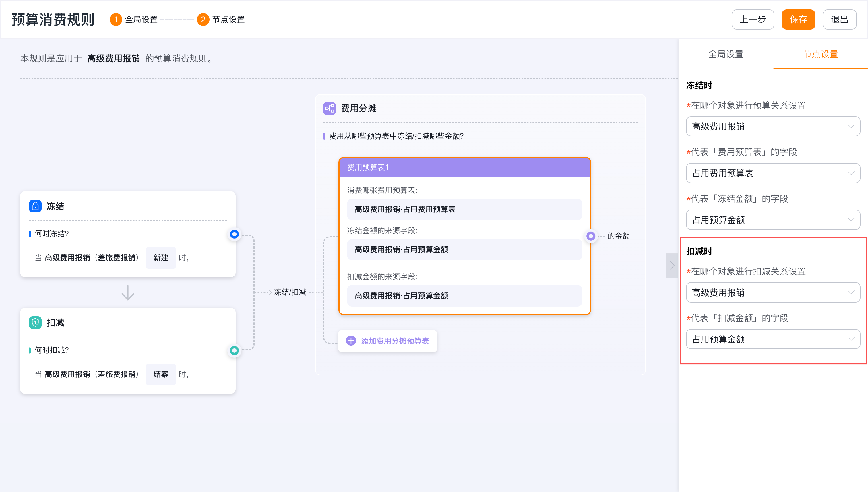868x492 pixels.
Task: Switch to the 全局设置 panel tab
Action: click(x=725, y=54)
